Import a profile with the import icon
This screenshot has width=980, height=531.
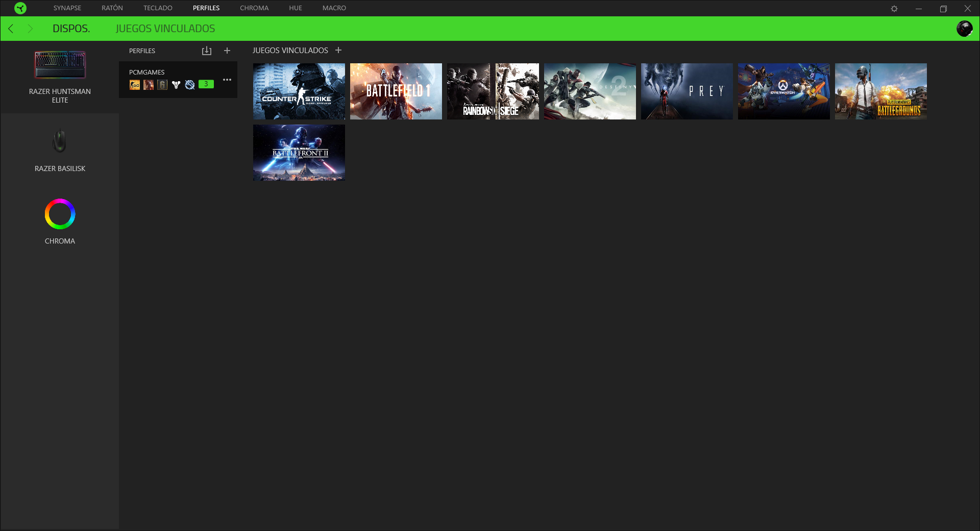click(x=207, y=51)
